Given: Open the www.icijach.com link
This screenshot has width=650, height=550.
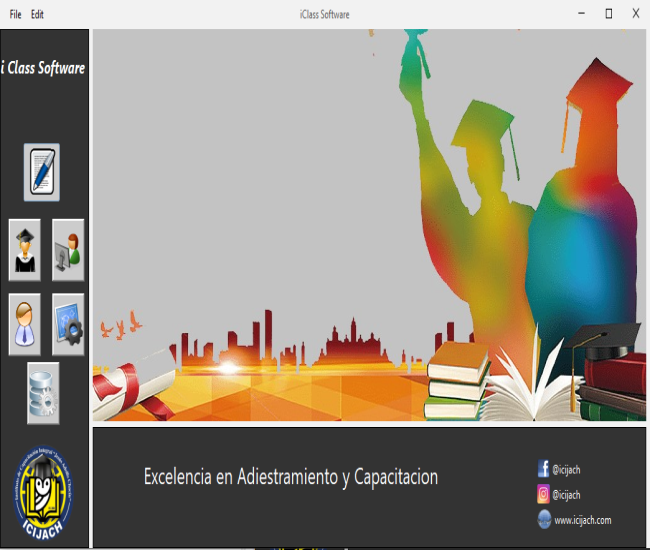Looking at the screenshot, I should (582, 520).
